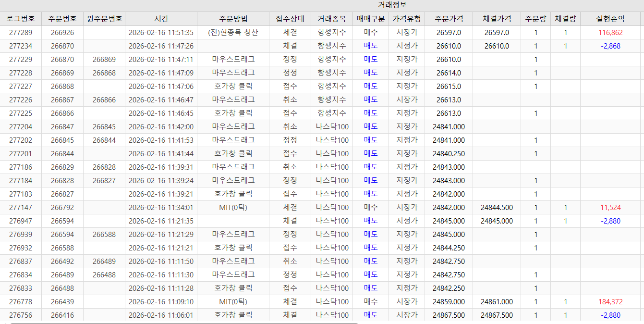This screenshot has width=644, height=324.
Task: Click the 거래종목 column header
Action: click(x=332, y=19)
